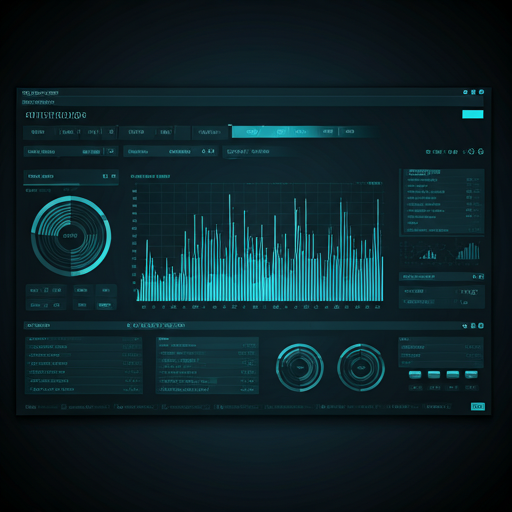Click the round clock-like icon in the filter row

click(x=471, y=152)
